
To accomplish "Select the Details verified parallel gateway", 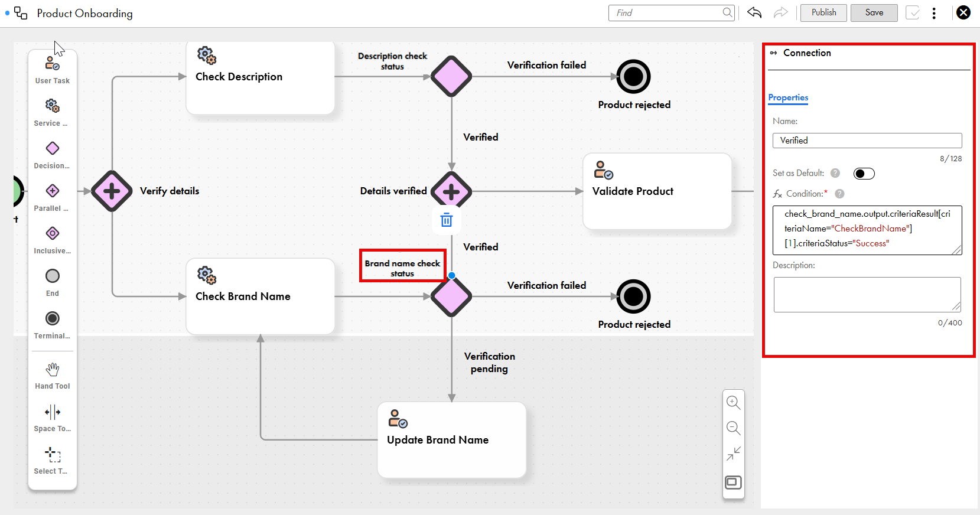I will (x=451, y=191).
